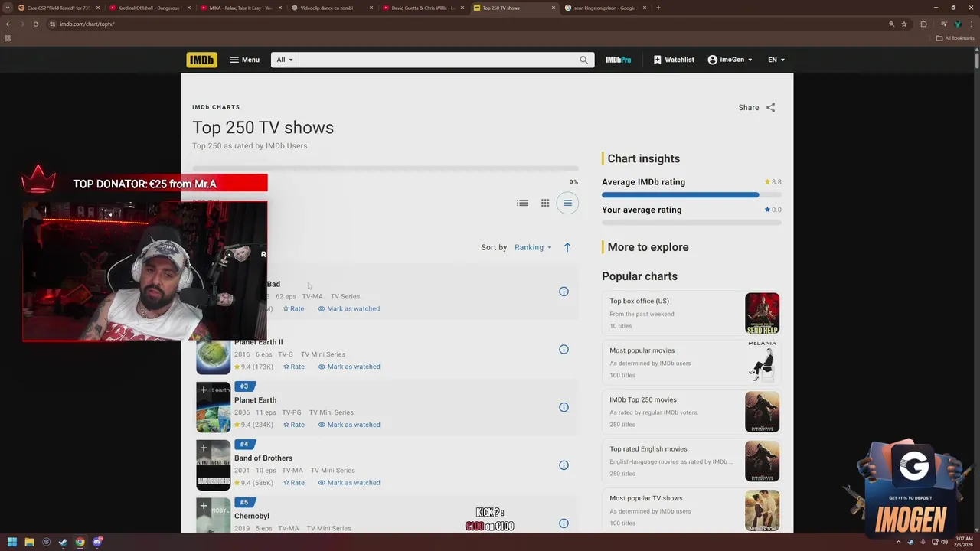Screen dimensions: 980x551
Task: Switch to detailed list view icon
Action: 522,203
